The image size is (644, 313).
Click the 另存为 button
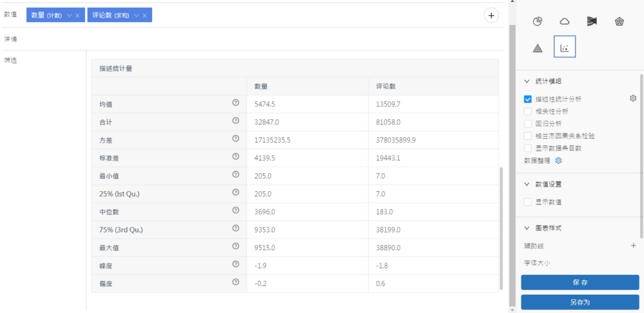point(580,302)
